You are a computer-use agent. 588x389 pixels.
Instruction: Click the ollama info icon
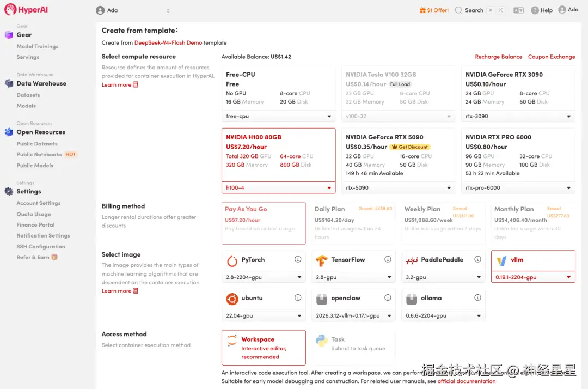(477, 298)
